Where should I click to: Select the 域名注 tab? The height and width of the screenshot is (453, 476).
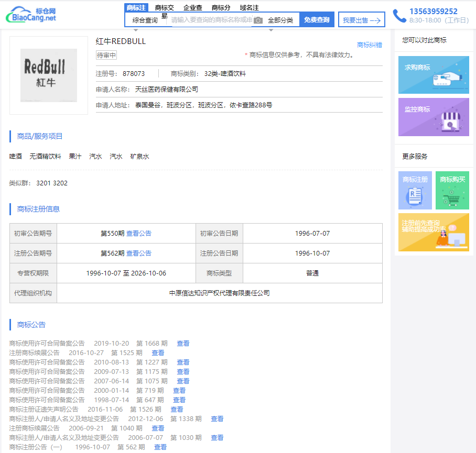click(249, 7)
